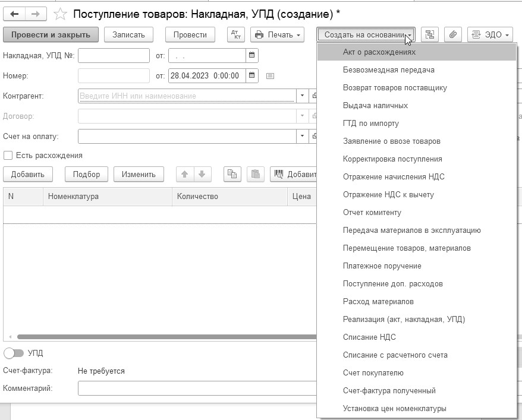Choose Безвозмездная передача from the menu
Screen dimensions: 522x420
pyautogui.click(x=416, y=70)
